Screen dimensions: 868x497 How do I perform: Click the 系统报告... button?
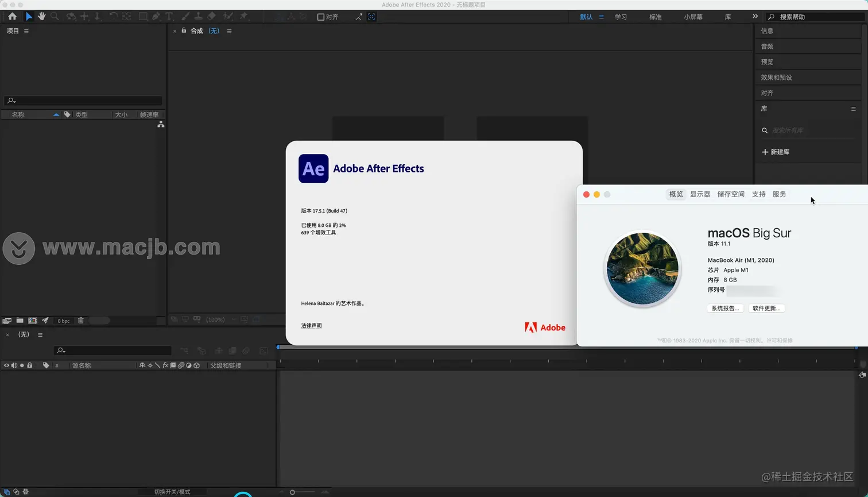click(x=725, y=309)
